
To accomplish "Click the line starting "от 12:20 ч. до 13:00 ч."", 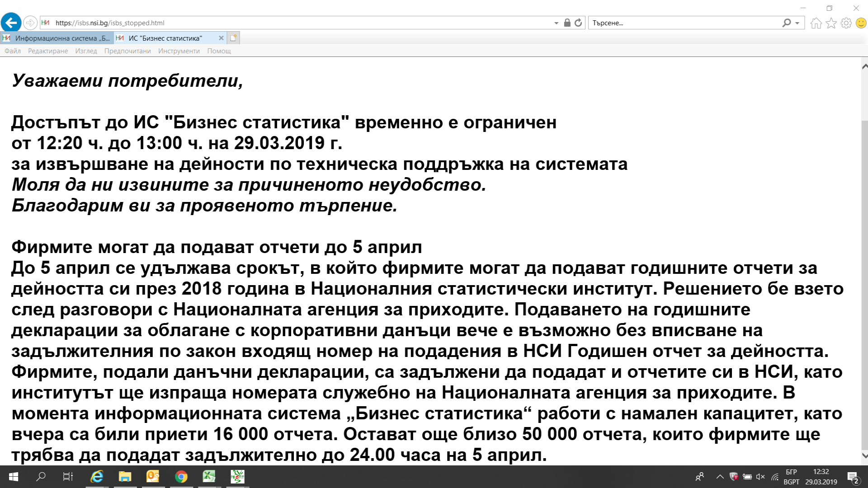I will (x=177, y=143).
